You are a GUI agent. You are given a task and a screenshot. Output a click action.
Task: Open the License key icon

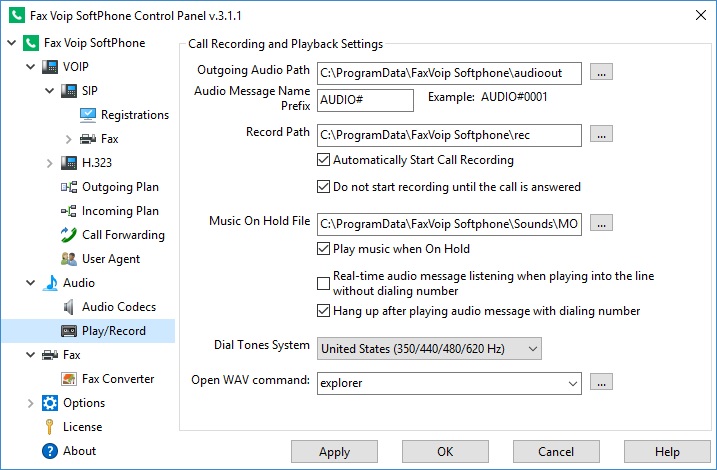pyautogui.click(x=50, y=427)
